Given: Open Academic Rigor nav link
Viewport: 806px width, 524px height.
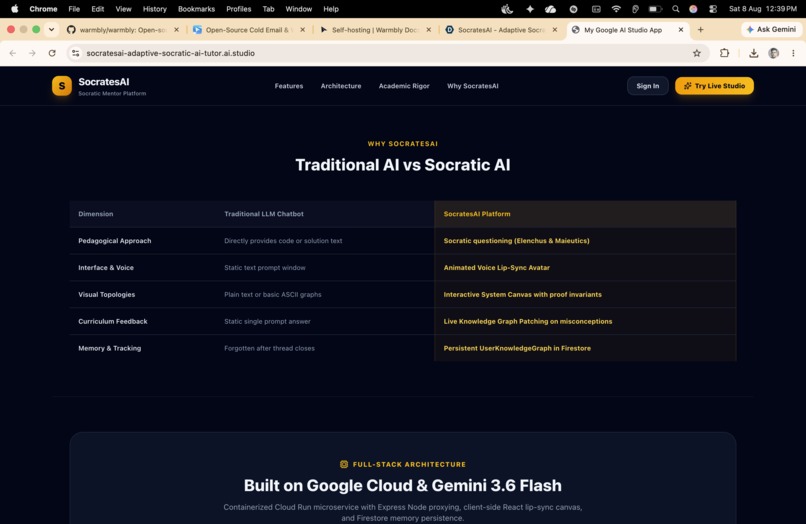Looking at the screenshot, I should (x=404, y=86).
